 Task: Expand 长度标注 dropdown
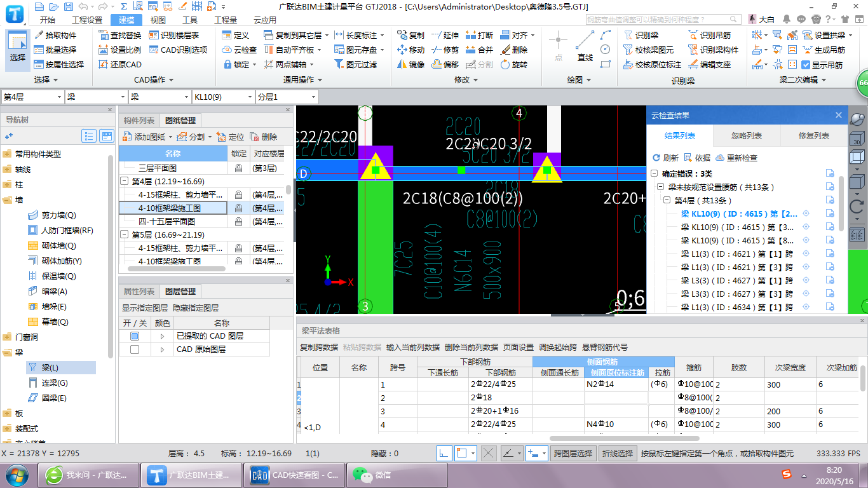tap(383, 36)
